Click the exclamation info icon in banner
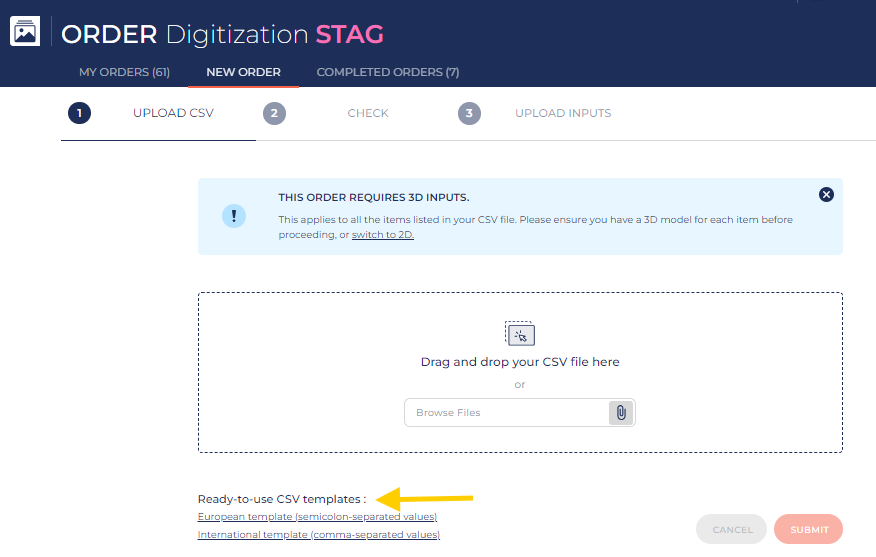This screenshot has width=876, height=557. [233, 216]
